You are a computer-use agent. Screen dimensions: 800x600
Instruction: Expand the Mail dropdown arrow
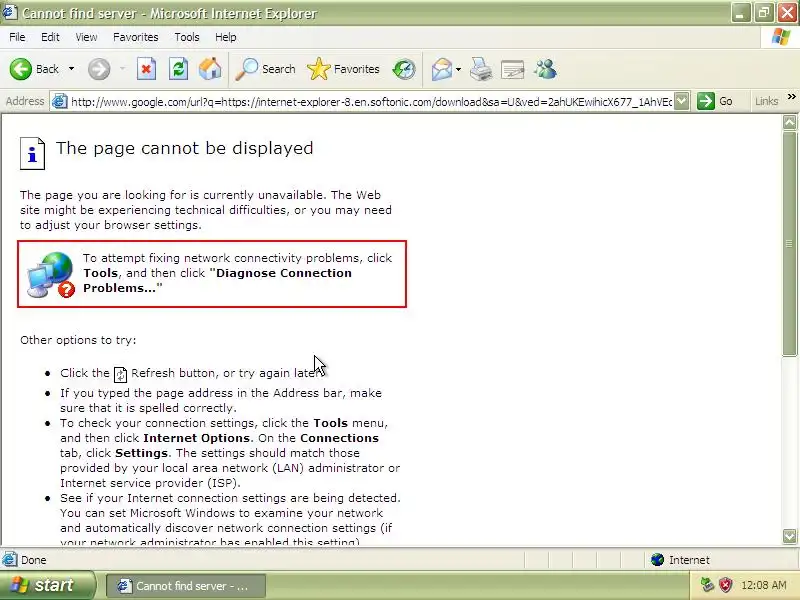coord(458,69)
